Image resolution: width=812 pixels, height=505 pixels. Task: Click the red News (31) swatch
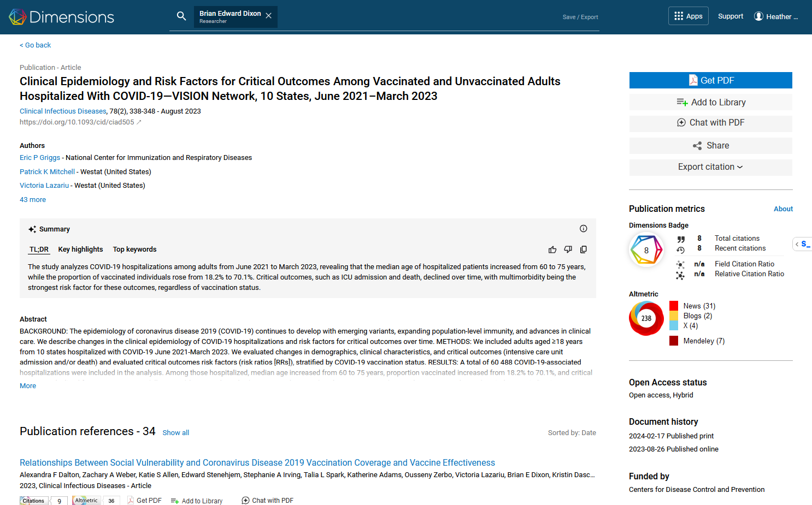point(674,306)
